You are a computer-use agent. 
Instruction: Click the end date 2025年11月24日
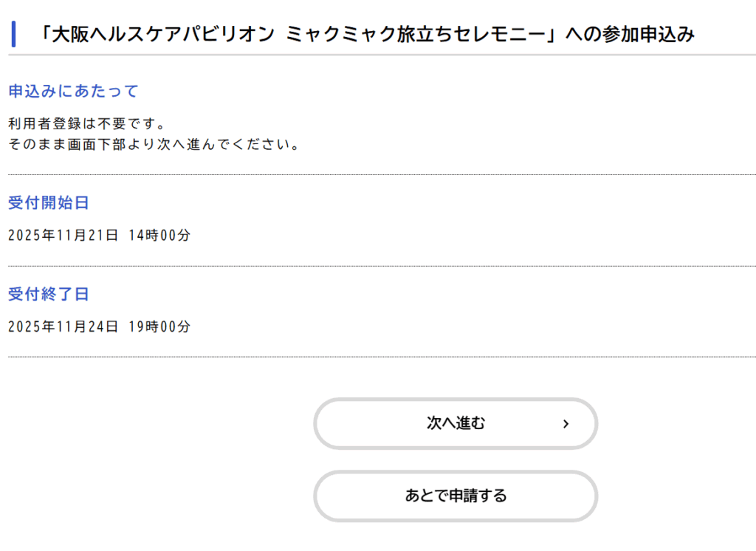click(63, 326)
